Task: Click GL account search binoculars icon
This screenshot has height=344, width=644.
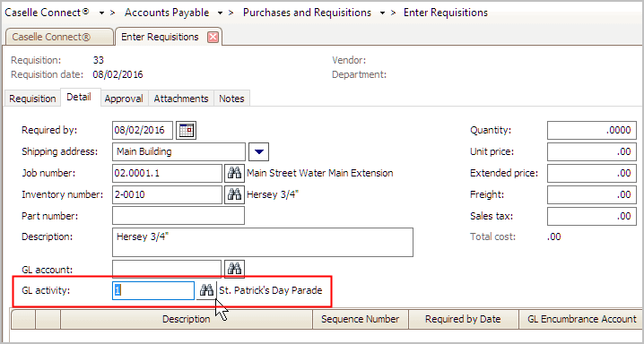Action: point(234,269)
